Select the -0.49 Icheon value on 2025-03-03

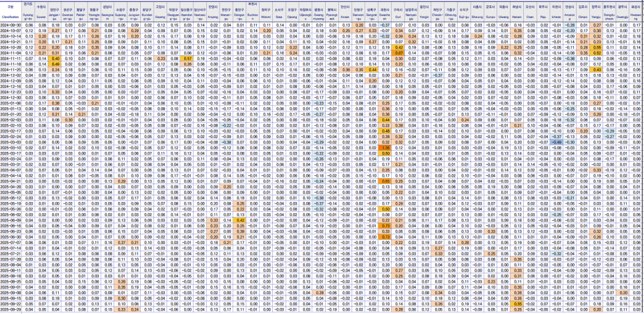click(x=557, y=141)
